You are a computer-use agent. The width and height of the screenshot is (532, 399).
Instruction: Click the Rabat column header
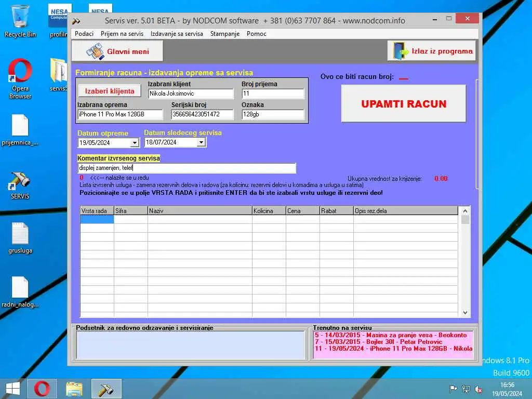pos(337,211)
